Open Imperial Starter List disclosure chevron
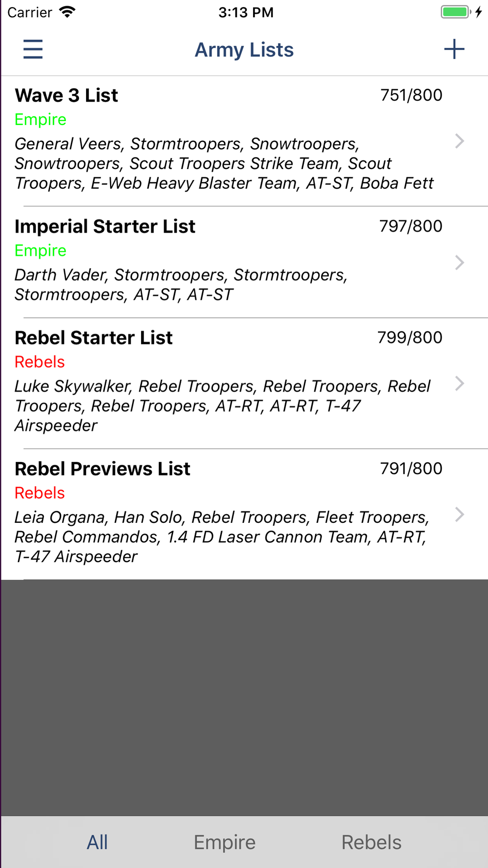488x868 pixels. [459, 262]
